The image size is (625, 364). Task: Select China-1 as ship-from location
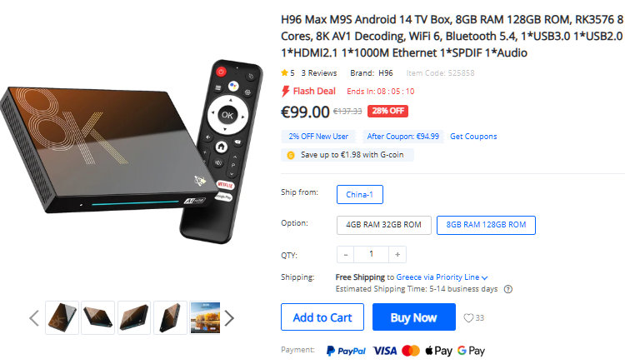[359, 194]
